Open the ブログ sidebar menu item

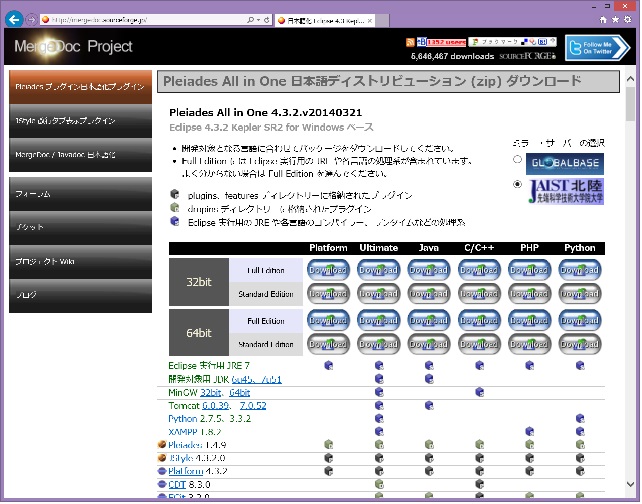pos(80,296)
